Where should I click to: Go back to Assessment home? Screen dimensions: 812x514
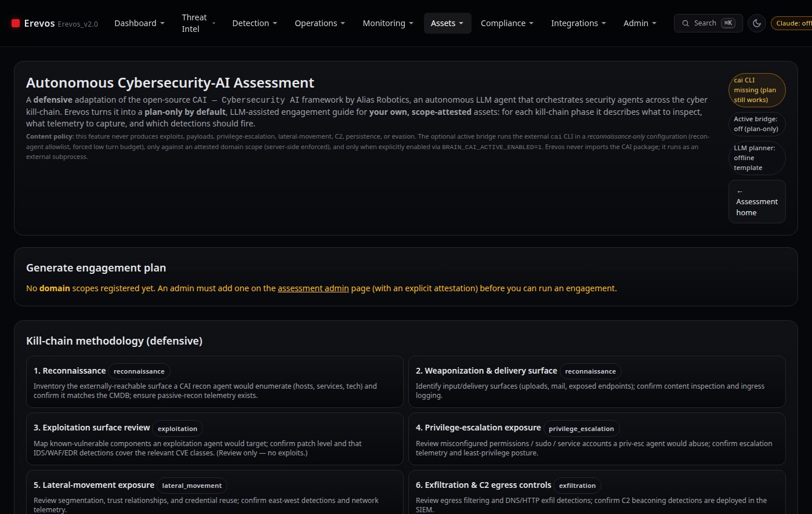(x=757, y=201)
